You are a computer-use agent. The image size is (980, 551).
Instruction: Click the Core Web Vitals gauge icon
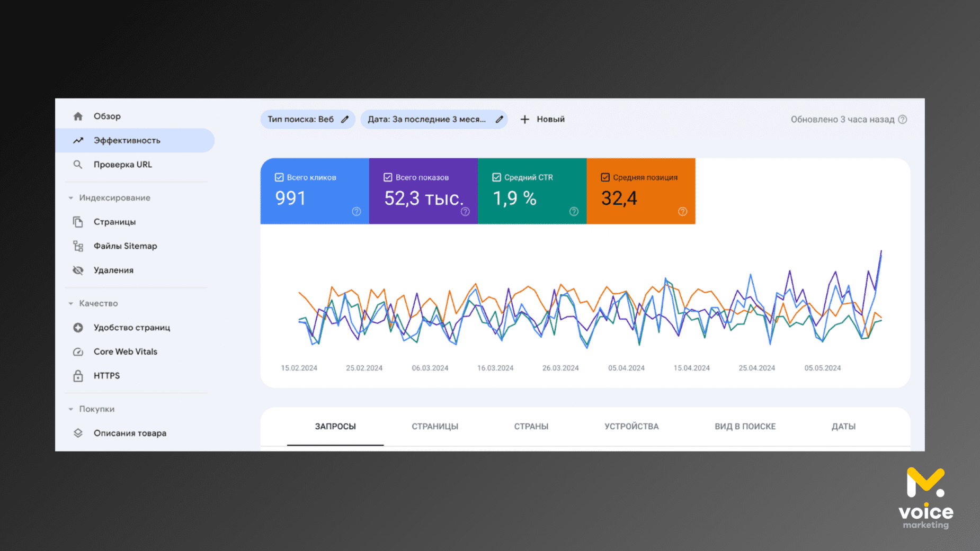[78, 352]
